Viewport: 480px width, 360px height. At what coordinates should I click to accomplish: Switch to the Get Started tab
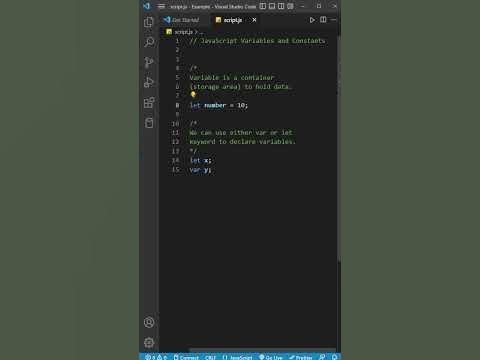pyautogui.click(x=181, y=20)
